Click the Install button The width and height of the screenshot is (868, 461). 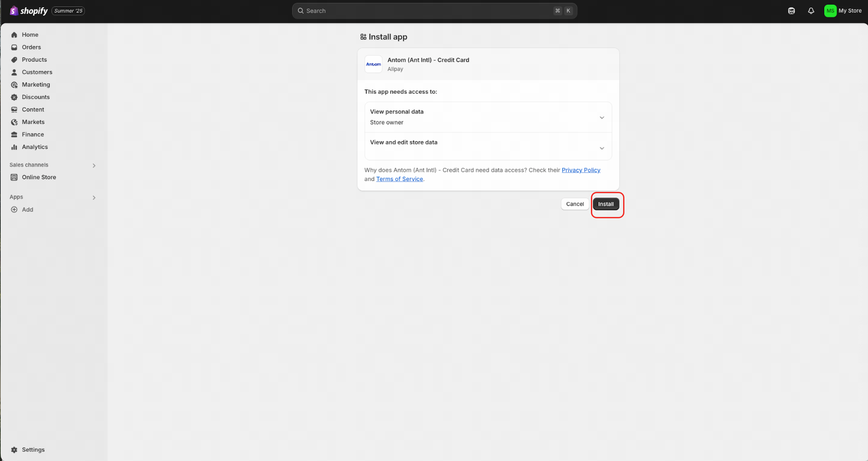pyautogui.click(x=605, y=204)
